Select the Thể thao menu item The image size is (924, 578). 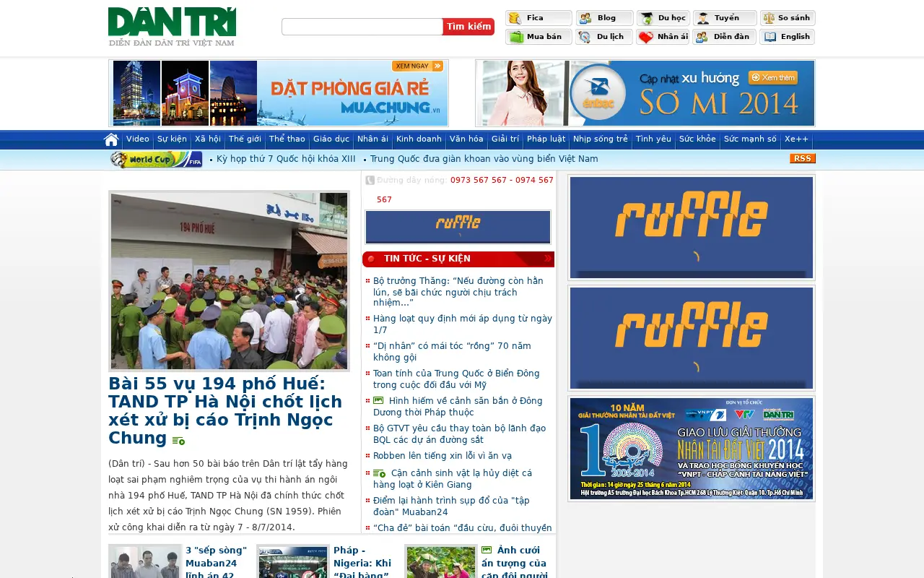click(x=287, y=139)
